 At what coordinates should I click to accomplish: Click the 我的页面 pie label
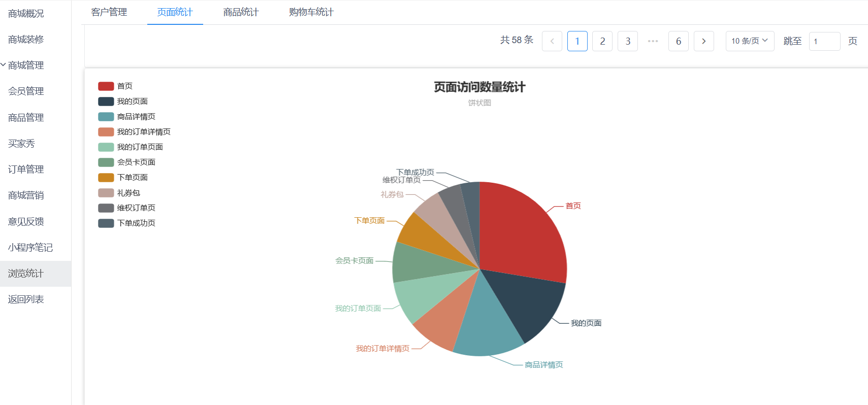[x=586, y=323]
